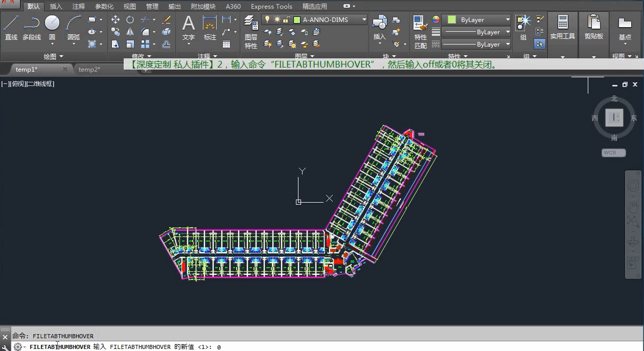Screen dimensions: 644x351
Task: Click the Table icon in Annotation panel
Action: (x=226, y=44)
